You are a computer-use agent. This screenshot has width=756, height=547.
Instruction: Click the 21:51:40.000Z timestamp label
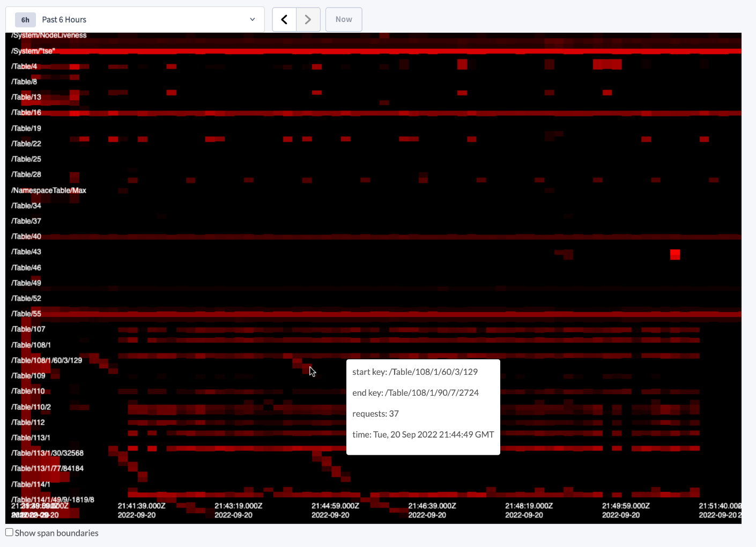[x=721, y=505]
